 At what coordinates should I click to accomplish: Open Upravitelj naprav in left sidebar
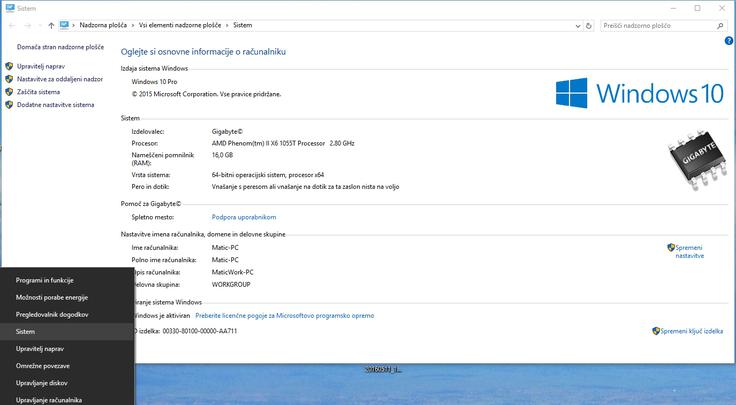[41, 66]
